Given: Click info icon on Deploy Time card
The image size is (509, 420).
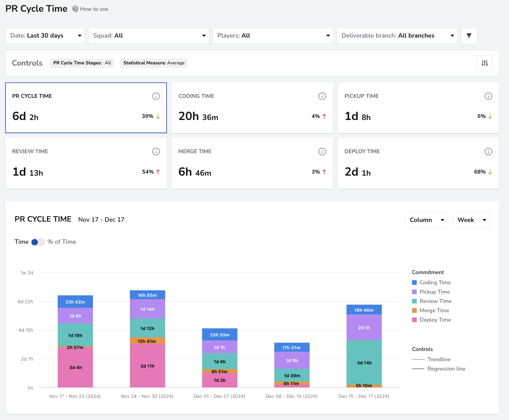Looking at the screenshot, I should [x=488, y=151].
